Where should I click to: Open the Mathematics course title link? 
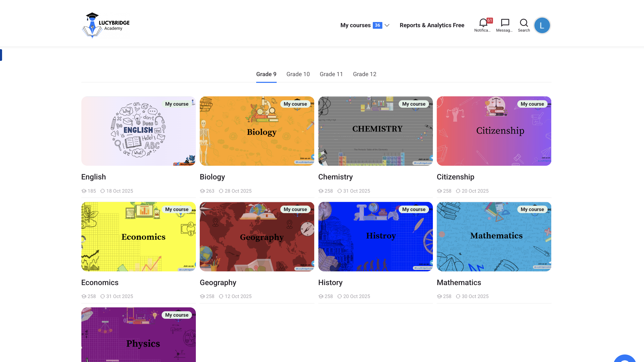(459, 283)
